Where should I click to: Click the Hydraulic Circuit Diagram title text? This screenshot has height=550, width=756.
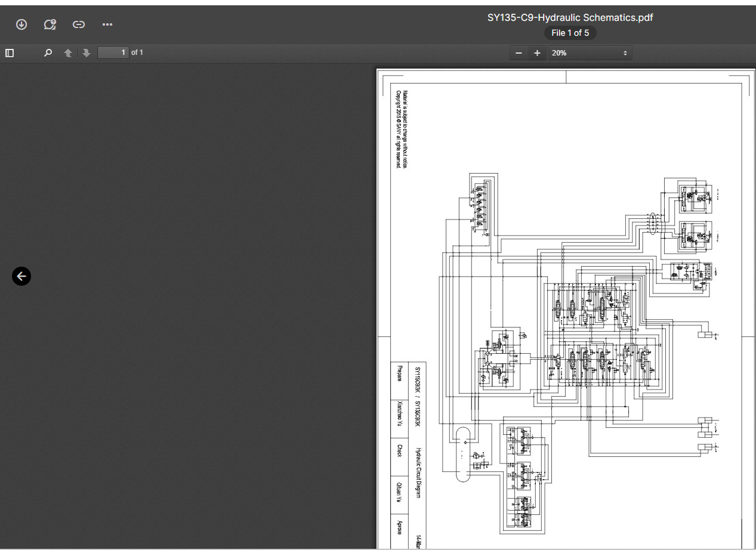pos(418,472)
